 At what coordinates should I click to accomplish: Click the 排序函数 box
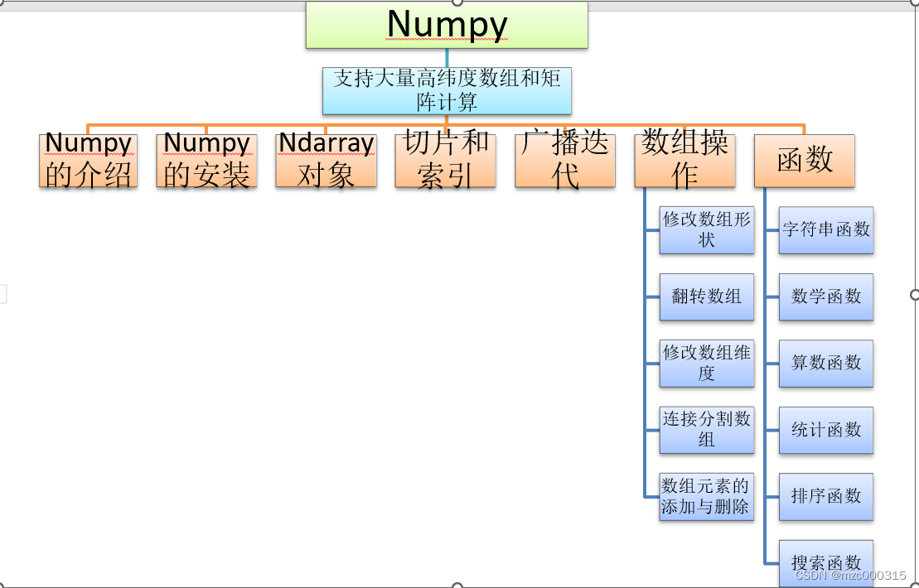[x=826, y=496]
